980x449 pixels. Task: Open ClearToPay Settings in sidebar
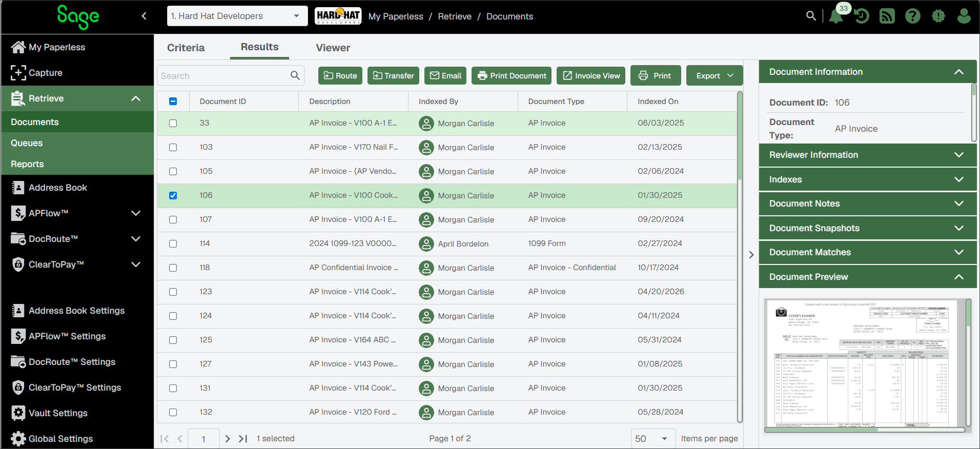coord(77,387)
